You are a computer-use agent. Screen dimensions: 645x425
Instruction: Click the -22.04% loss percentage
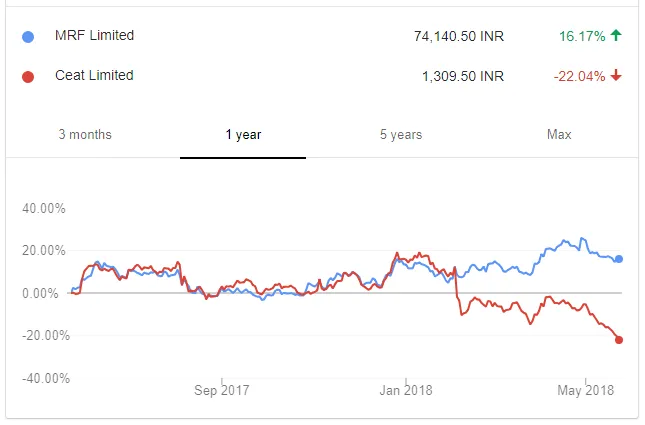coord(579,76)
